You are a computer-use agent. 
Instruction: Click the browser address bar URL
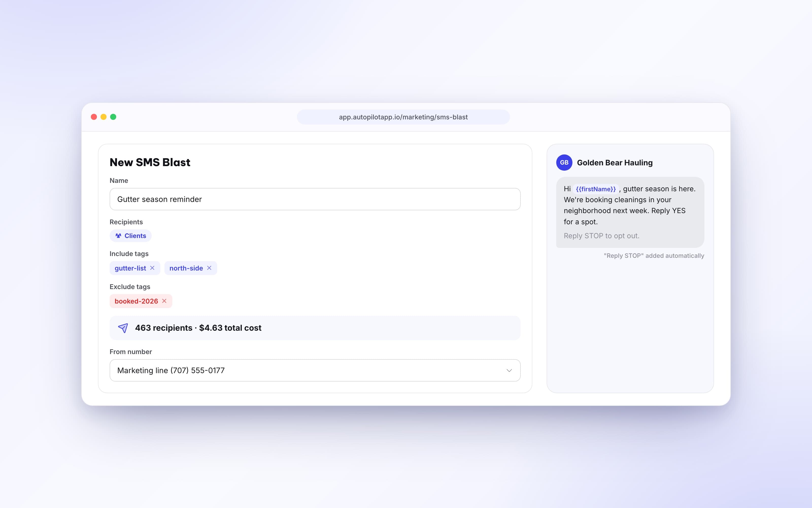403,117
